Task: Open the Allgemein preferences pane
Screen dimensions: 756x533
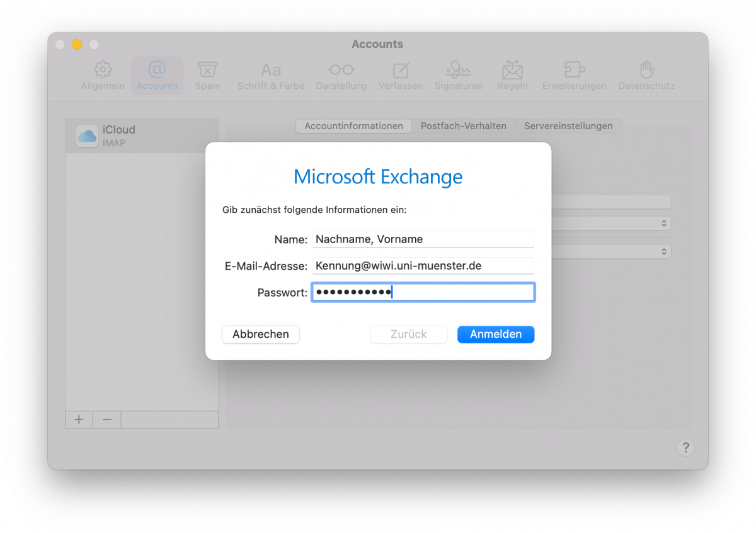Action: click(103, 76)
